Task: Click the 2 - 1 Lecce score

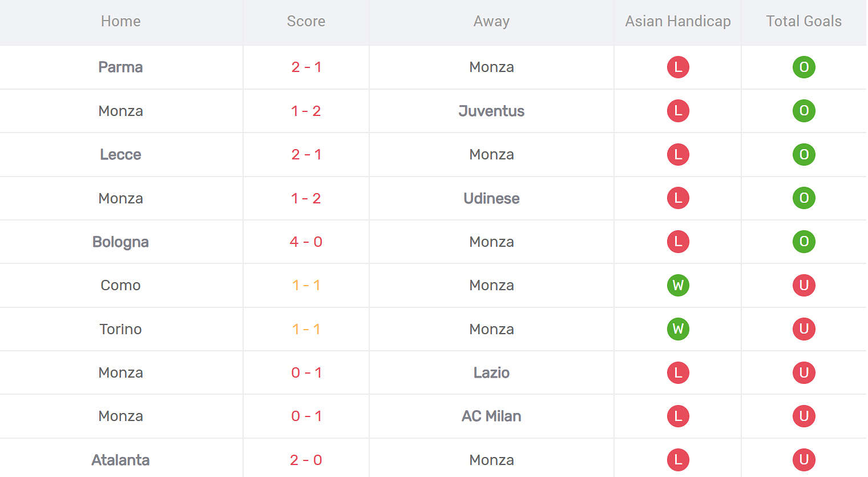Action: click(x=306, y=154)
